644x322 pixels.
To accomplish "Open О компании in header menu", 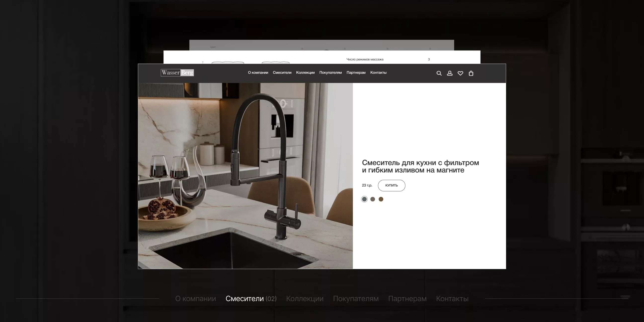I will (258, 73).
